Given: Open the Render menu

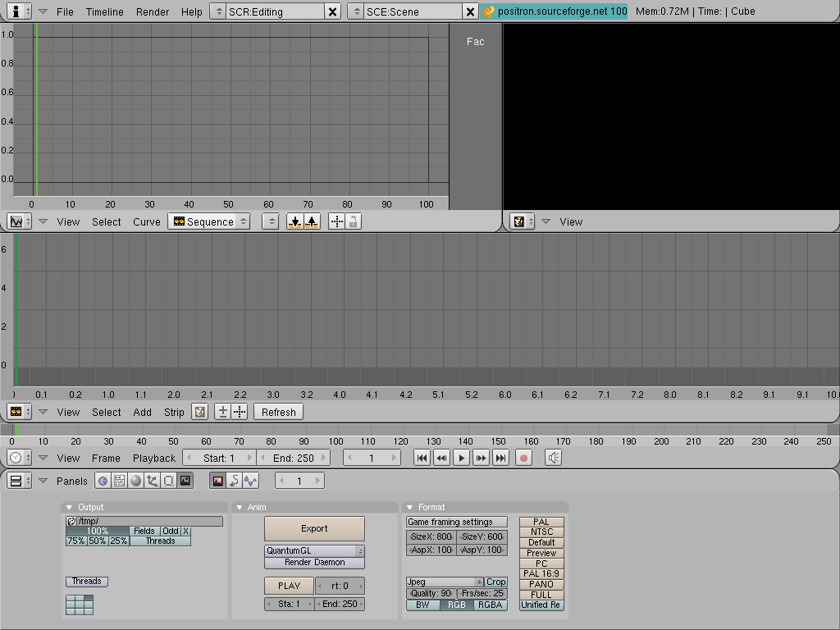Looking at the screenshot, I should pos(152,11).
